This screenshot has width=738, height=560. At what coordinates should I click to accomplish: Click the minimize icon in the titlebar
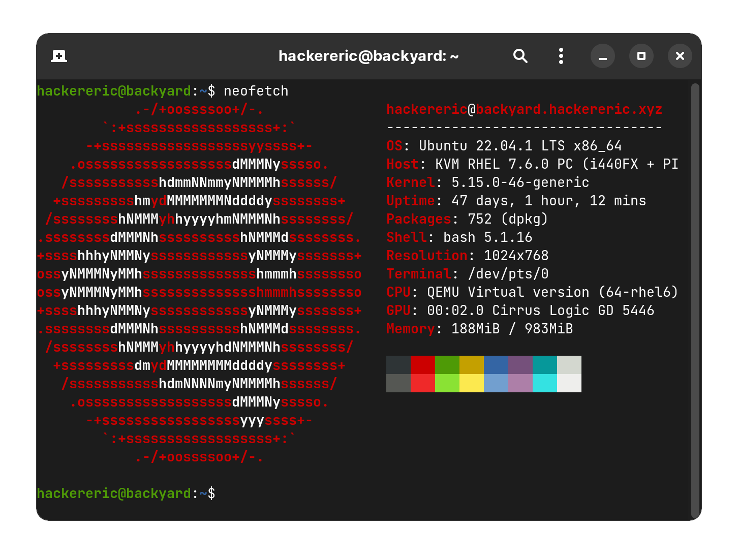pos(603,56)
